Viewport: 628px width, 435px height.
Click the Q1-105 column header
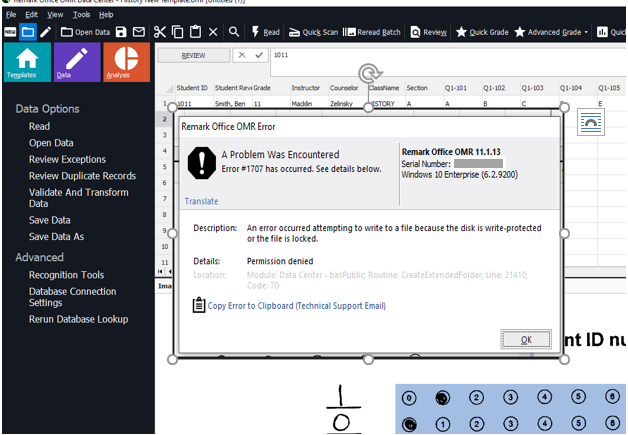tap(611, 88)
